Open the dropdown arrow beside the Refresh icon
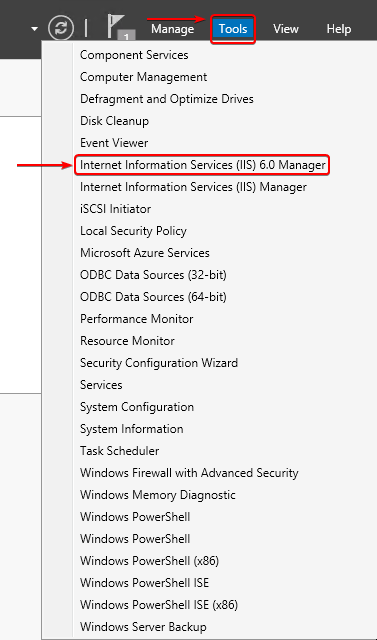Image resolution: width=377 pixels, height=640 pixels. (x=35, y=29)
